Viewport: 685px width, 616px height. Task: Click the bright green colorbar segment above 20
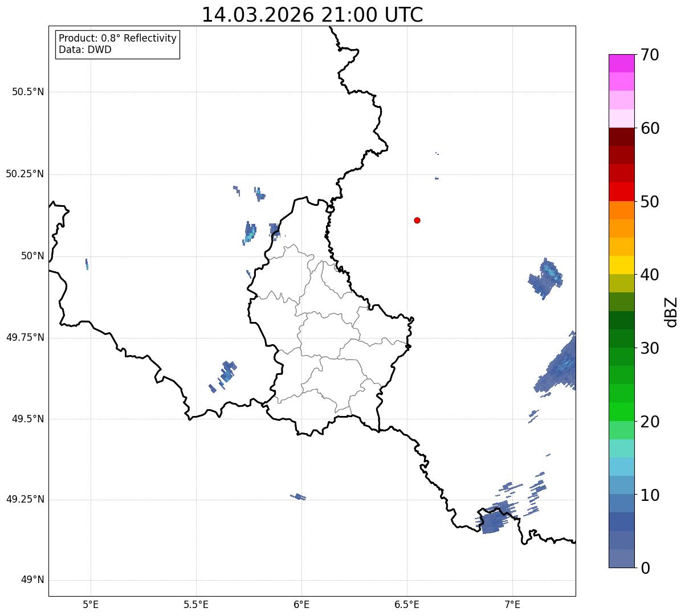[621, 411]
